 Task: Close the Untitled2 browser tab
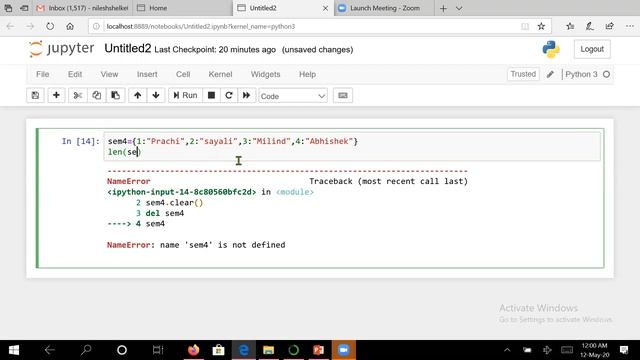(325, 8)
